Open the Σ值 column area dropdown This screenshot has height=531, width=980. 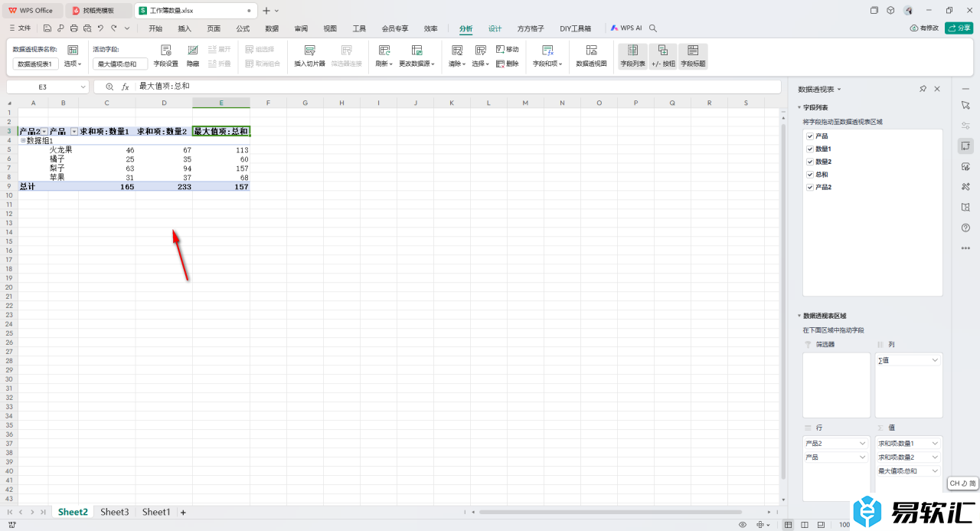935,360
